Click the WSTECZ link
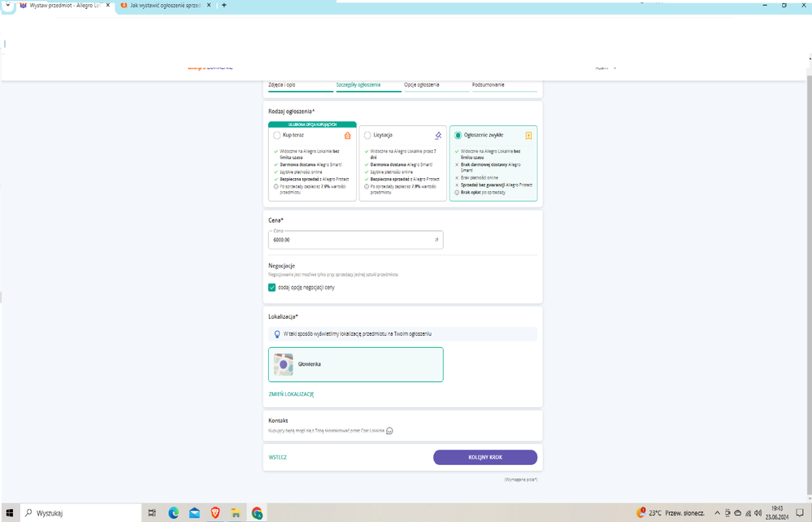 coord(278,457)
